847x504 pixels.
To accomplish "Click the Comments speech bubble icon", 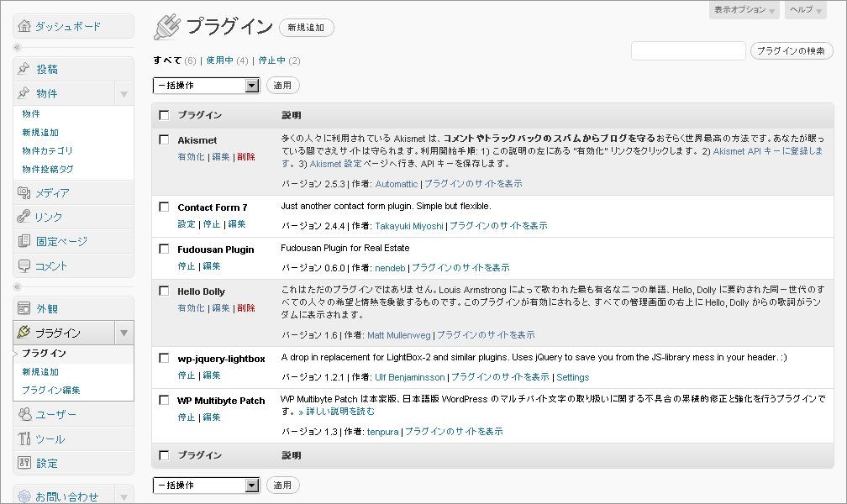I will 24,265.
